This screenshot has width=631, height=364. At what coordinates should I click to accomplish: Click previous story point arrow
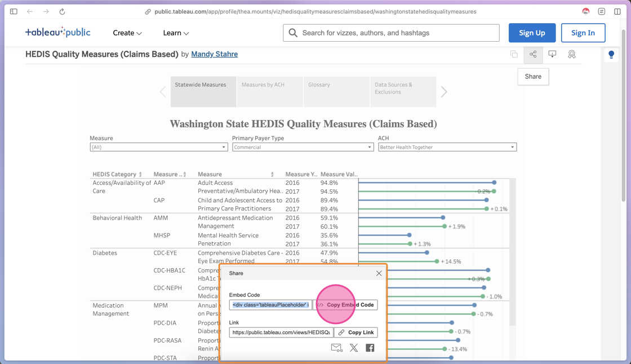pyautogui.click(x=163, y=92)
